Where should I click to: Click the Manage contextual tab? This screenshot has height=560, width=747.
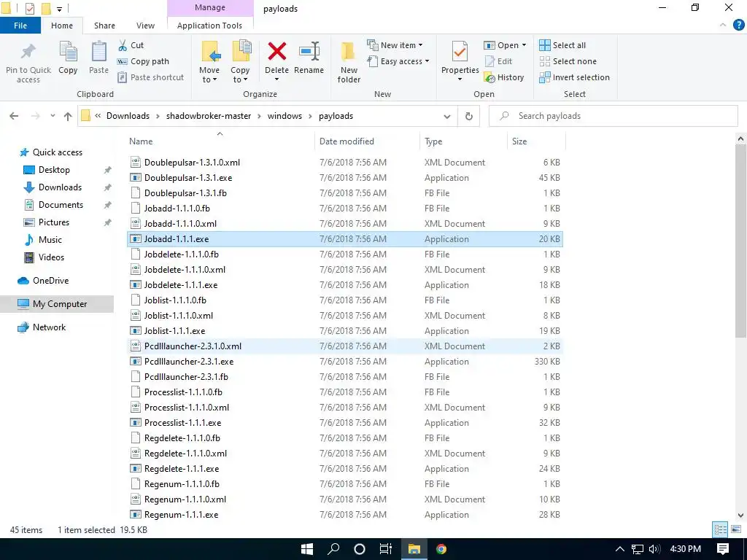click(209, 7)
